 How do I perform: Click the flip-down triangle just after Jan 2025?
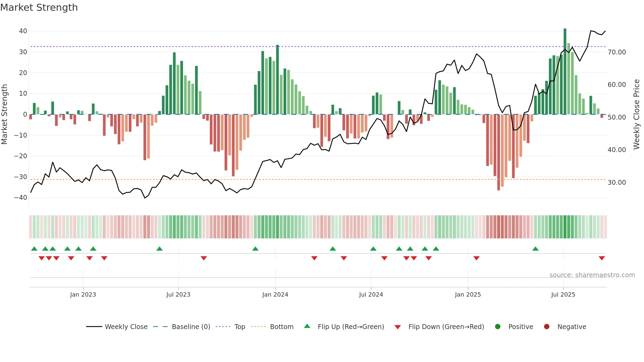[477, 258]
